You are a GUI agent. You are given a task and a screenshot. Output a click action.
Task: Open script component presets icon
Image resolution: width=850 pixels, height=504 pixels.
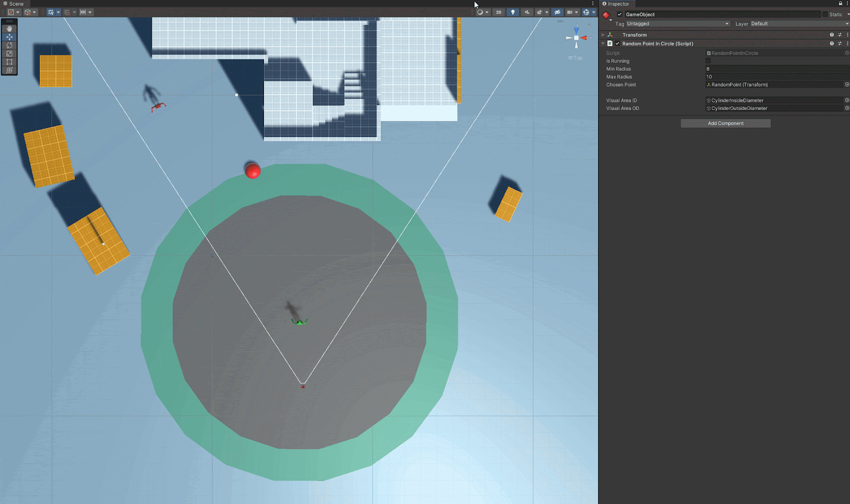pos(839,44)
